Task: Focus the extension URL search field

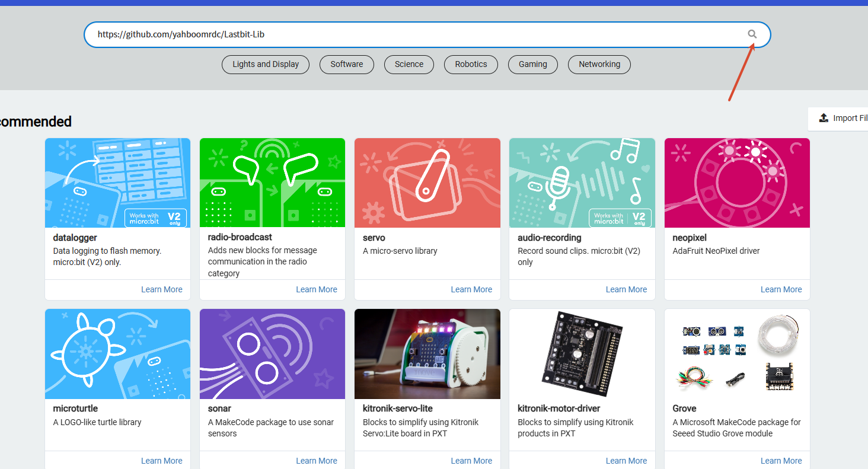Action: tap(427, 34)
